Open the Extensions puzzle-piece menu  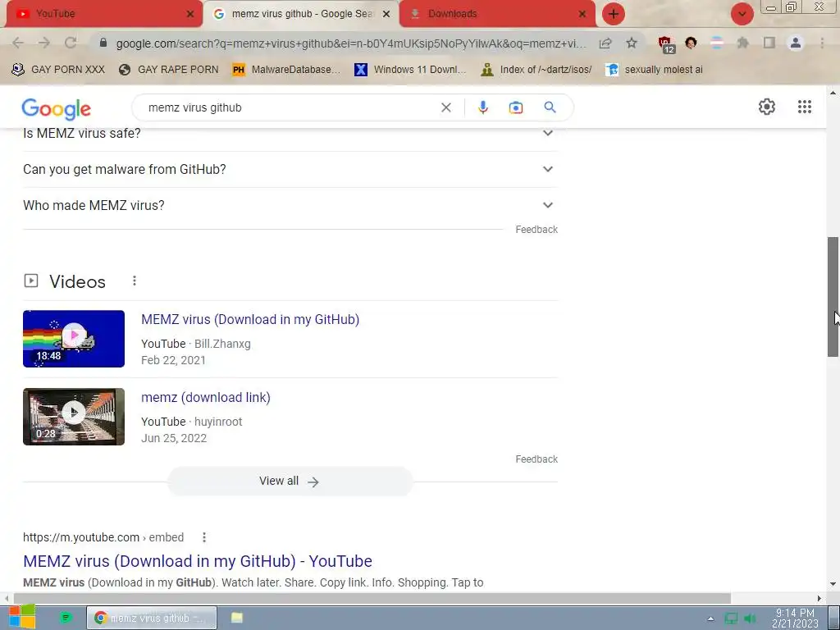[743, 43]
